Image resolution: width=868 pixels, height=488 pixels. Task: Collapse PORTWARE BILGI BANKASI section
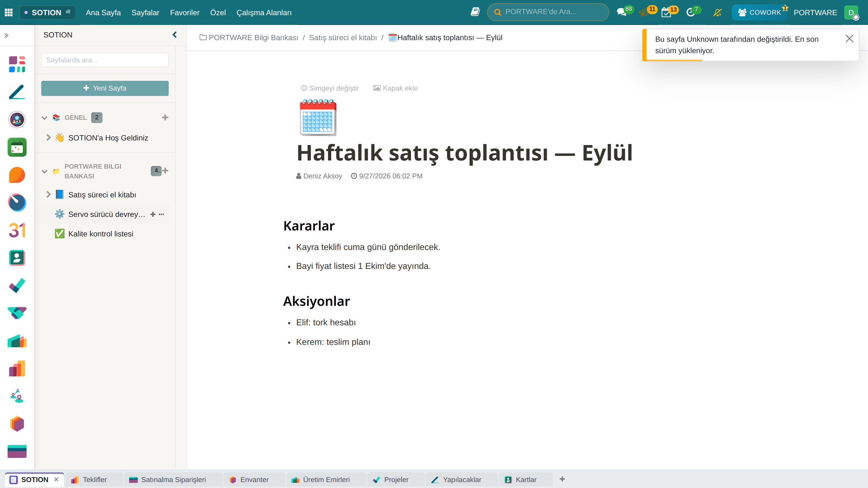click(44, 171)
